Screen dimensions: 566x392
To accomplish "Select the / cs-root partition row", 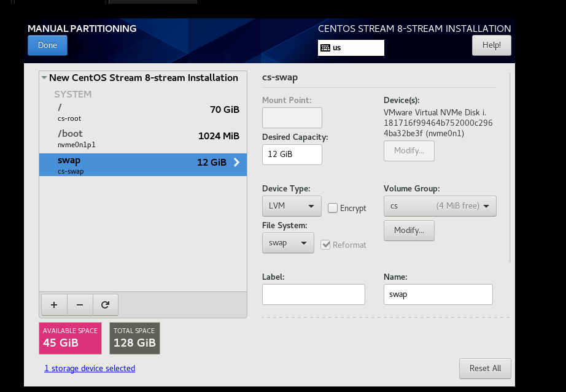I will (x=143, y=112).
